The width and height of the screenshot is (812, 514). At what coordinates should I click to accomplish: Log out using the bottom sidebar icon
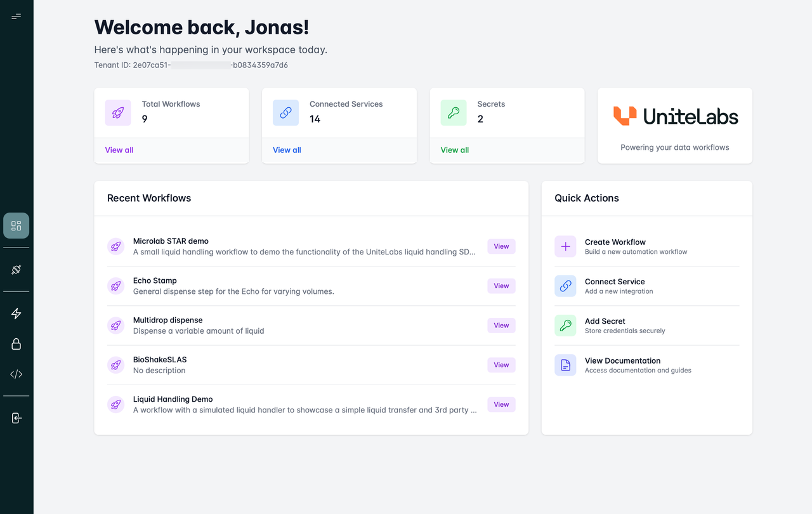(15, 418)
